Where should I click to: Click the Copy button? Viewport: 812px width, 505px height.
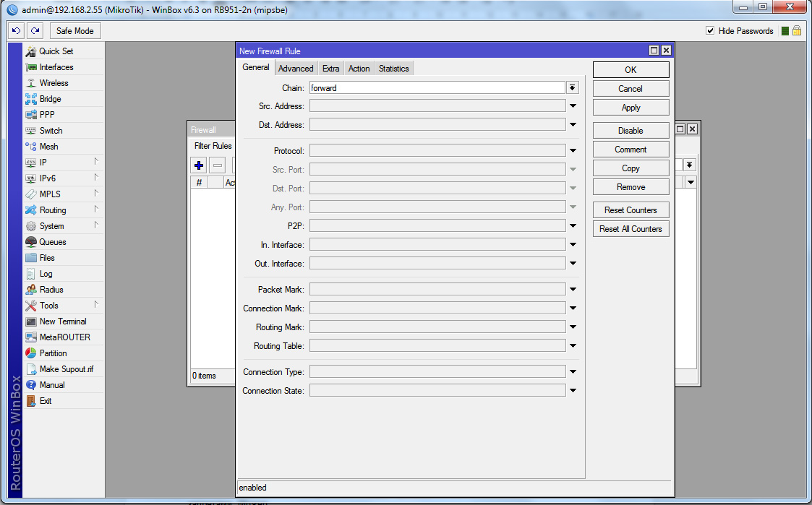tap(631, 168)
